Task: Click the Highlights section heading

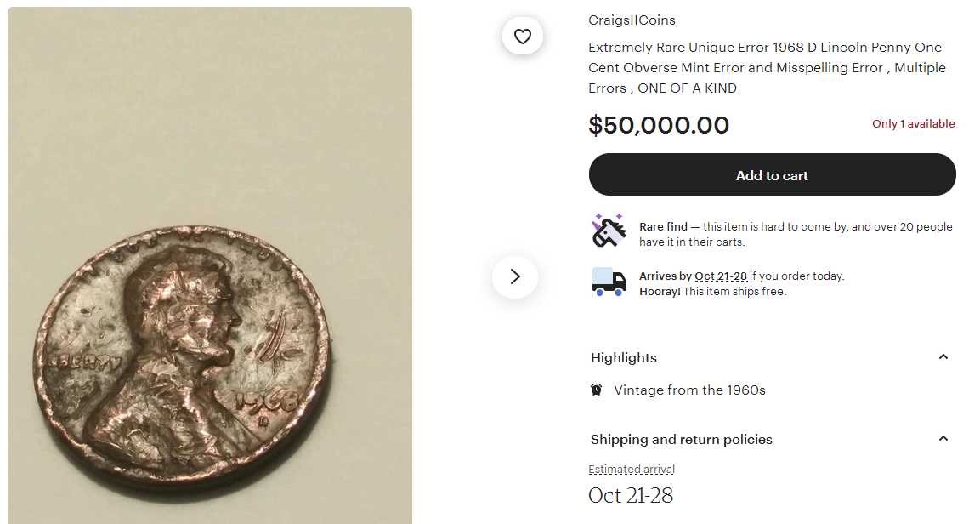Action: [x=624, y=358]
